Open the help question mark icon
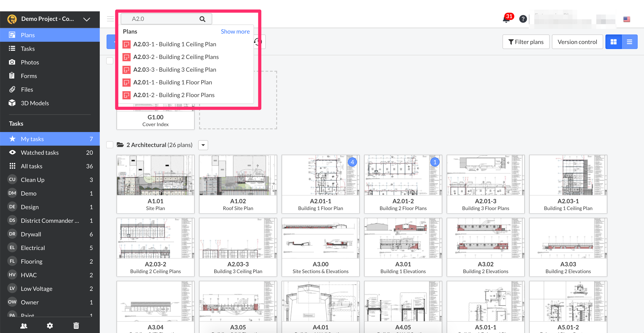The image size is (644, 333). coord(523,19)
